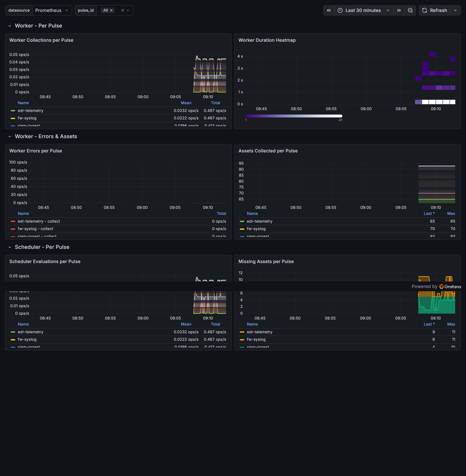Screen dimensions: 466x476
Task: Shift time range backward with double-left arrows
Action: 329,10
